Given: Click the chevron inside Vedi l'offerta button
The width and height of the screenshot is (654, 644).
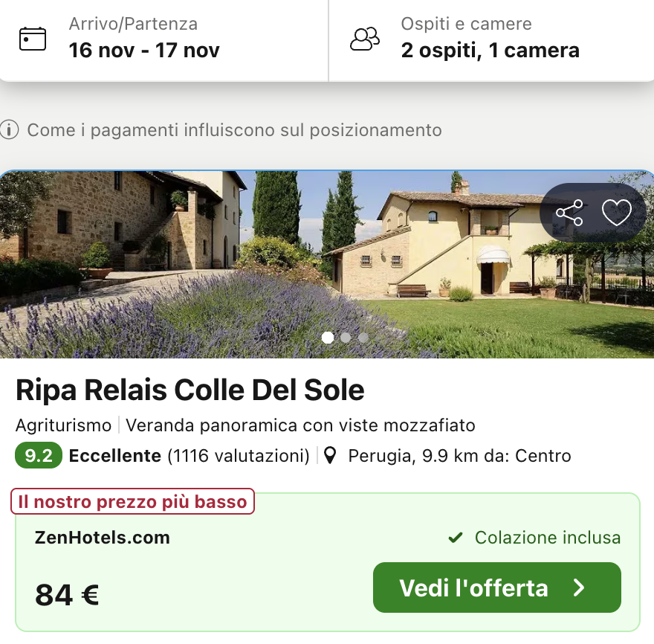Looking at the screenshot, I should 579,587.
